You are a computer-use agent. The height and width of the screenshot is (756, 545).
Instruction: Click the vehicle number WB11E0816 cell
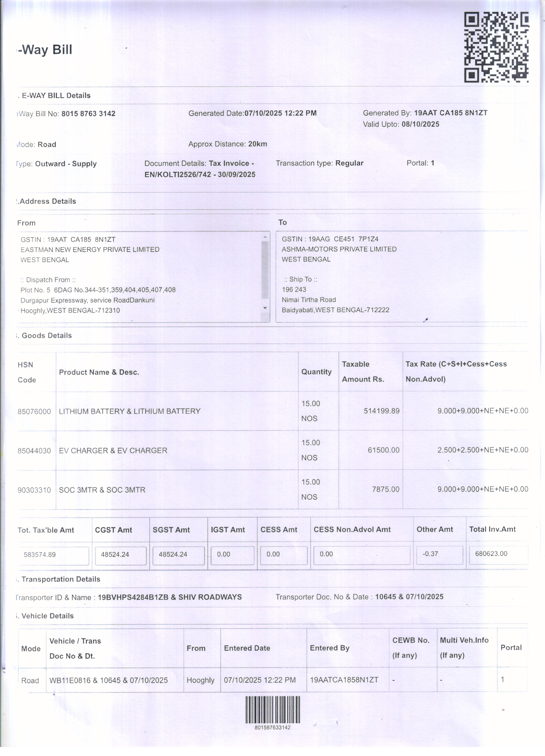(x=70, y=680)
